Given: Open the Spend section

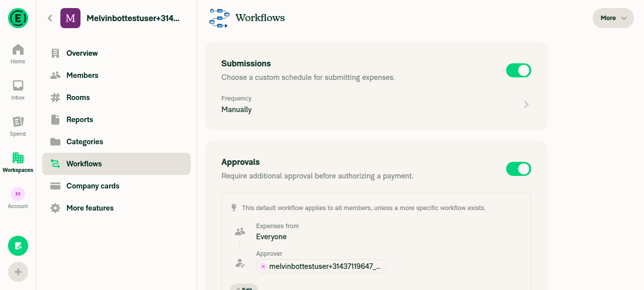Looking at the screenshot, I should [x=18, y=126].
